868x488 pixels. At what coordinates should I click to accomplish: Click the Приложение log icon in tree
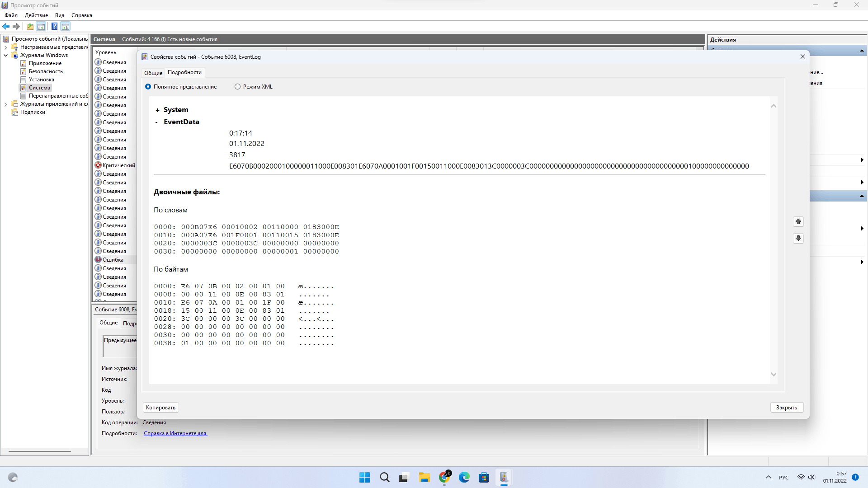tap(23, 63)
